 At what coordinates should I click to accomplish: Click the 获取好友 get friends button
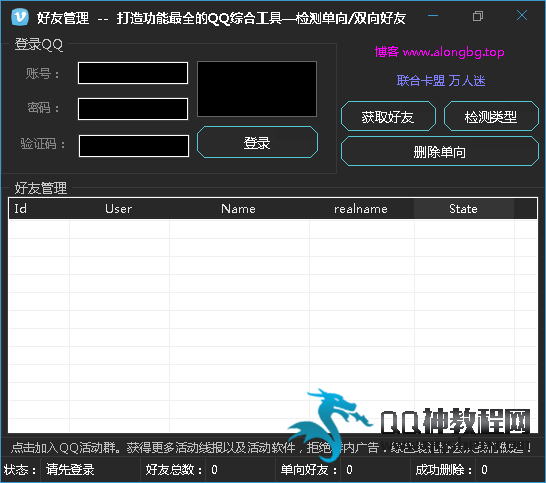[x=388, y=116]
